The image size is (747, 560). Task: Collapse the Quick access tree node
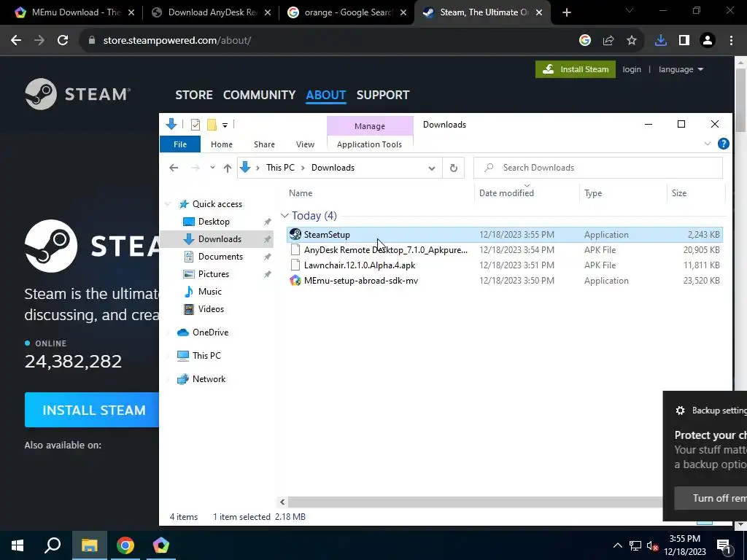point(168,204)
